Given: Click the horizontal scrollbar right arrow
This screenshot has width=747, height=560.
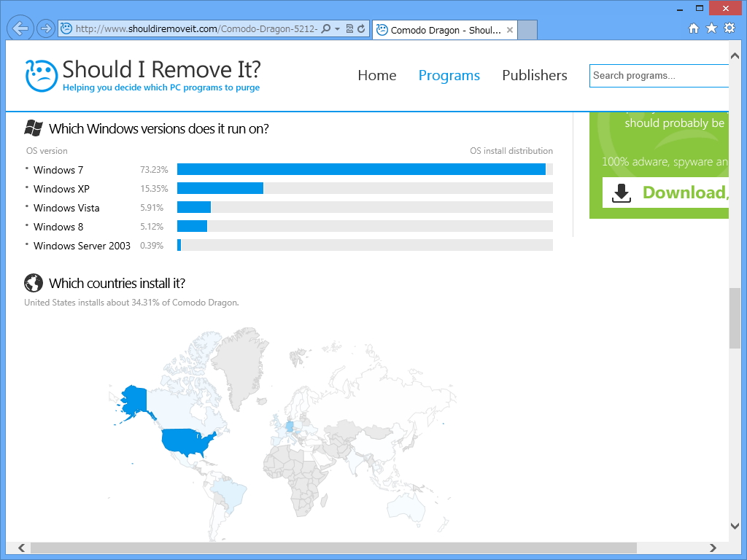Looking at the screenshot, I should [713, 548].
